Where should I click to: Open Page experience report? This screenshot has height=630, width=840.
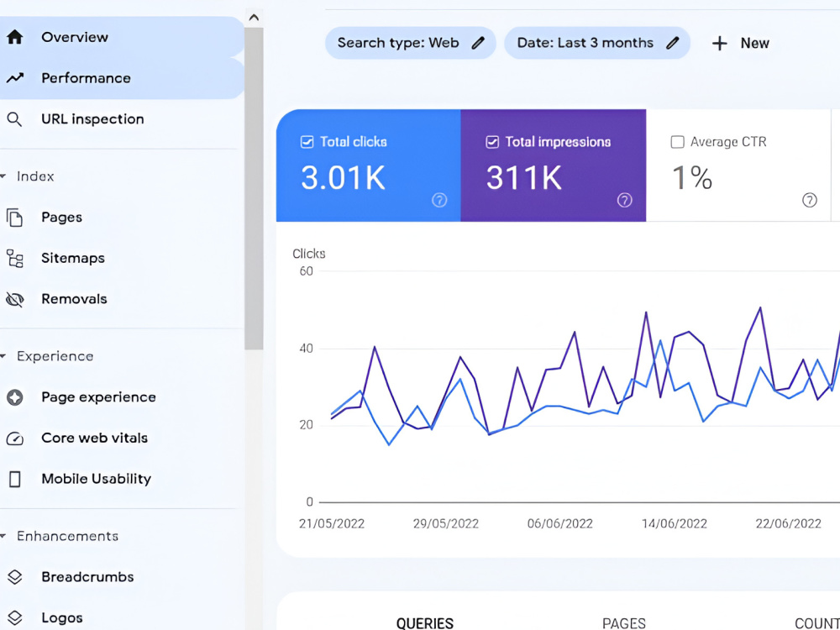(122, 397)
